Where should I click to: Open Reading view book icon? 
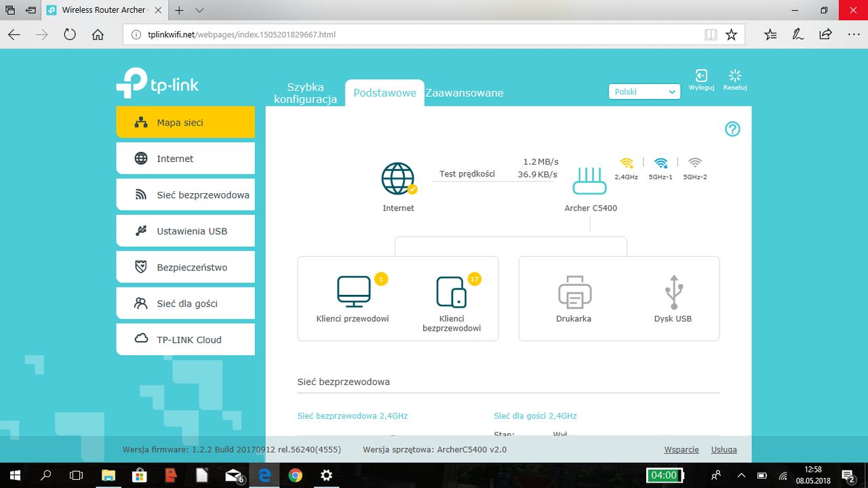[711, 35]
